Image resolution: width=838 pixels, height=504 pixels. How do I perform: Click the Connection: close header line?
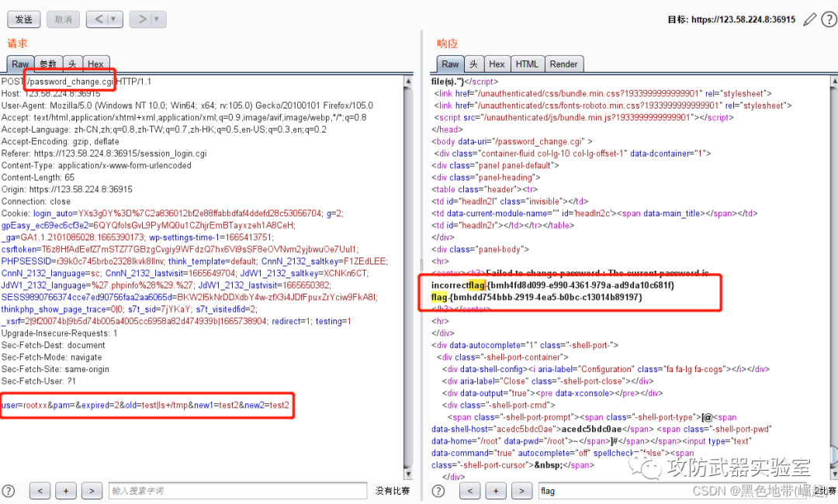tap(36, 202)
